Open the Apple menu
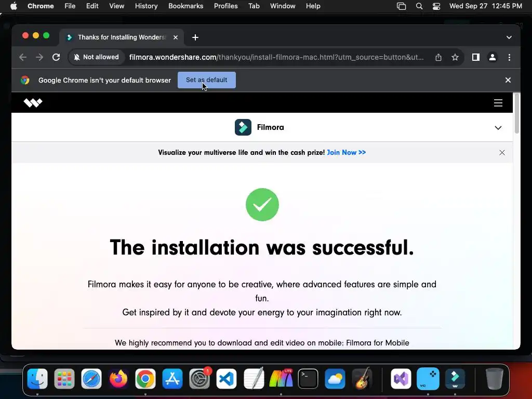Image resolution: width=532 pixels, height=399 pixels. pos(14,6)
